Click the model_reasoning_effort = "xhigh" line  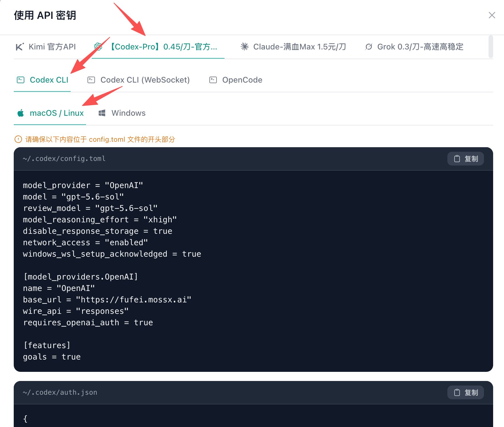[100, 220]
